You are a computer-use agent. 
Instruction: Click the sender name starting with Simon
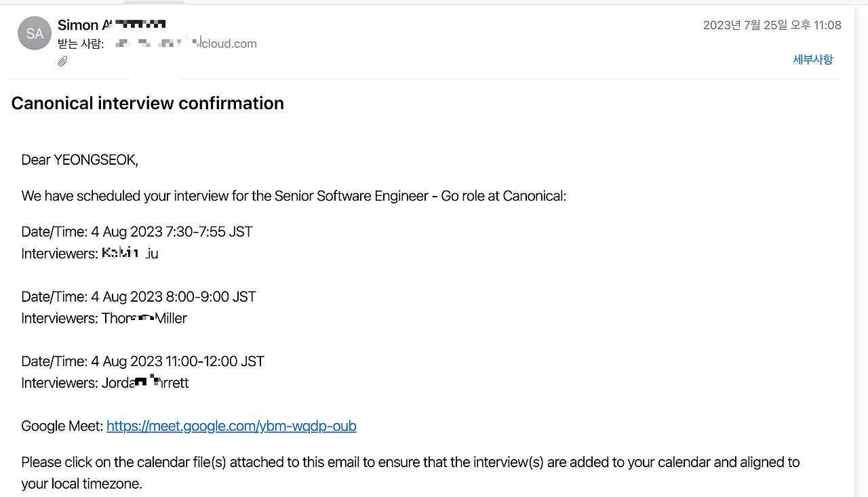pos(111,25)
